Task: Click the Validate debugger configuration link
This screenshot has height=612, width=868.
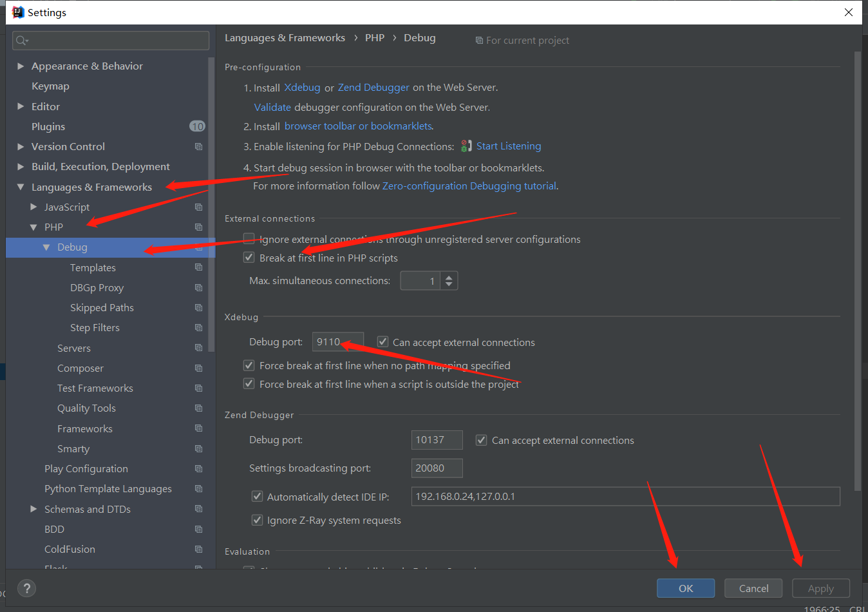Action: pyautogui.click(x=272, y=107)
